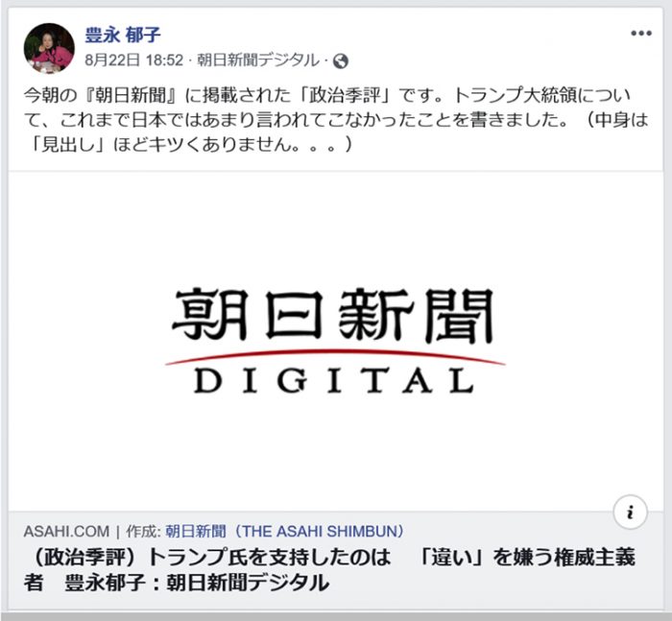Click the globe public audience icon
The image size is (672, 621).
[x=341, y=61]
